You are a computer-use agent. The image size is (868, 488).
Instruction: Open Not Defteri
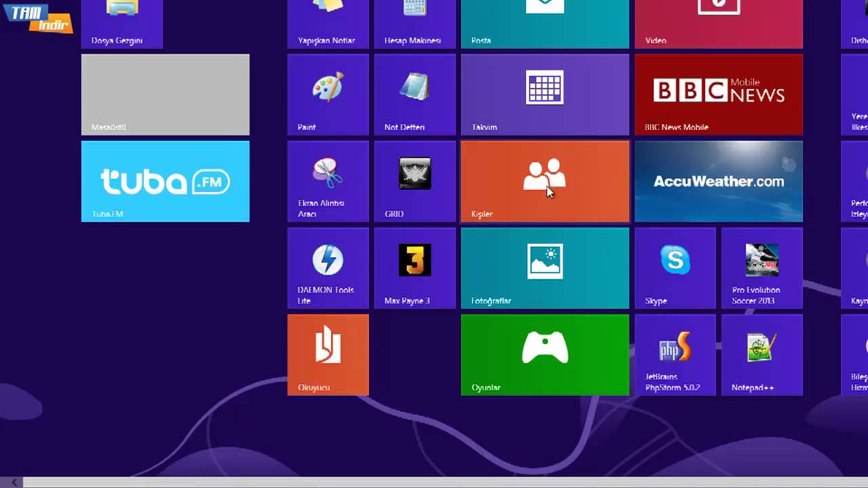pyautogui.click(x=414, y=94)
